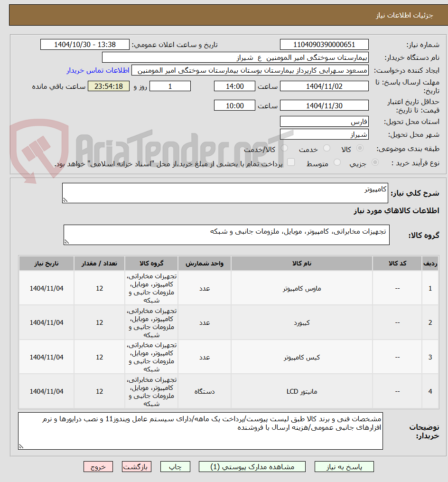Click the شرح کلی نیاز textarea with کامپیوتر
Screen dimensions: 448x482
coord(225,193)
